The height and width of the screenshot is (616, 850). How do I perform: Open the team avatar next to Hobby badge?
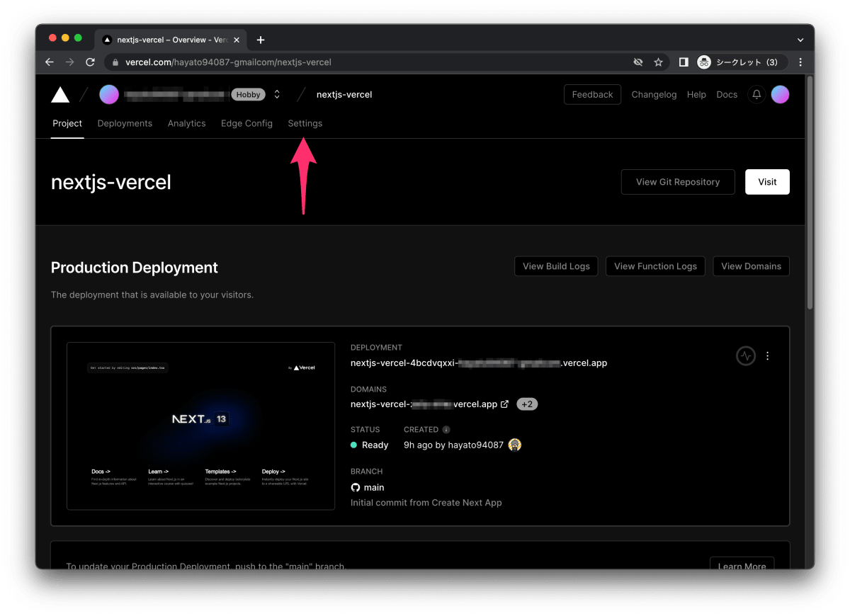pyautogui.click(x=109, y=94)
